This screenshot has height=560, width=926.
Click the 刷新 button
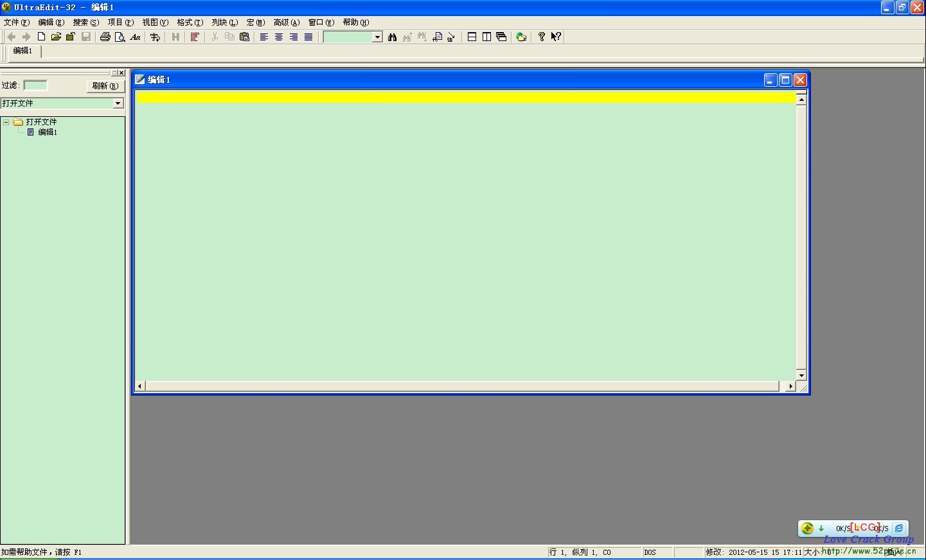pyautogui.click(x=105, y=86)
